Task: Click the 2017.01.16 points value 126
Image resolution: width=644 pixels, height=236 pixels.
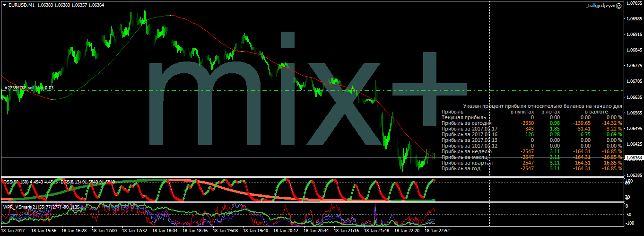Action: 530,134
